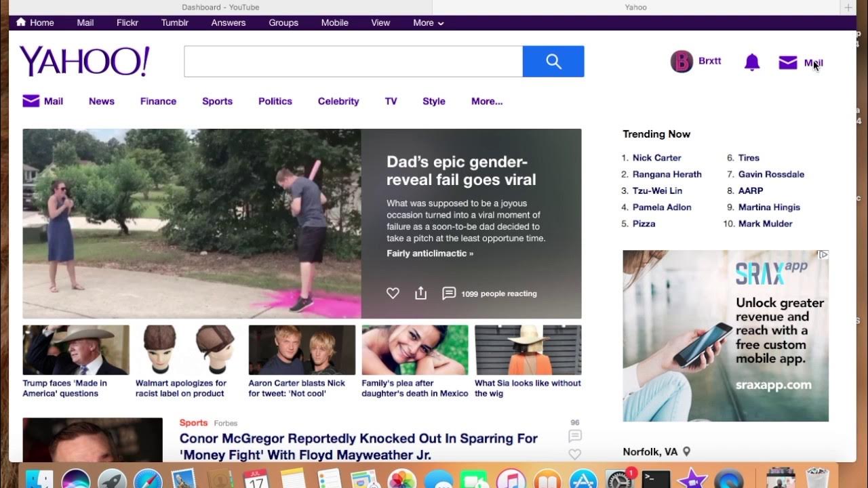Screen dimensions: 868x488
Task: Open Tumblr from the top bar
Action: point(175,22)
